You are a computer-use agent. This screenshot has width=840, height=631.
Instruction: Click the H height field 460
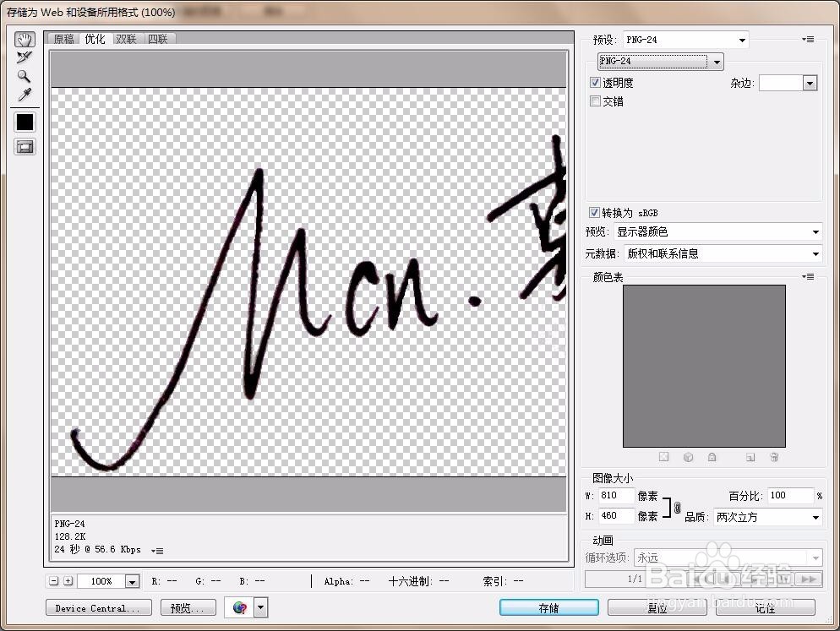(x=616, y=515)
